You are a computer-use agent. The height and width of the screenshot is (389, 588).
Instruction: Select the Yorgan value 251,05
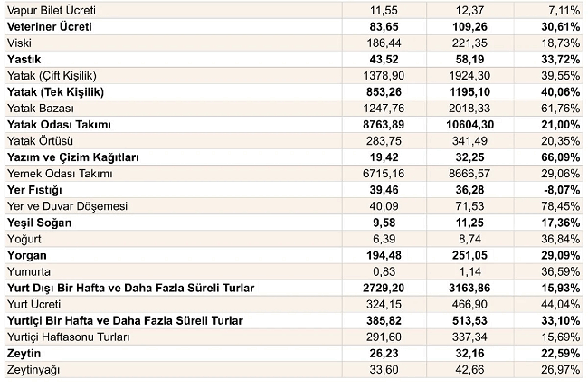pyautogui.click(x=469, y=255)
